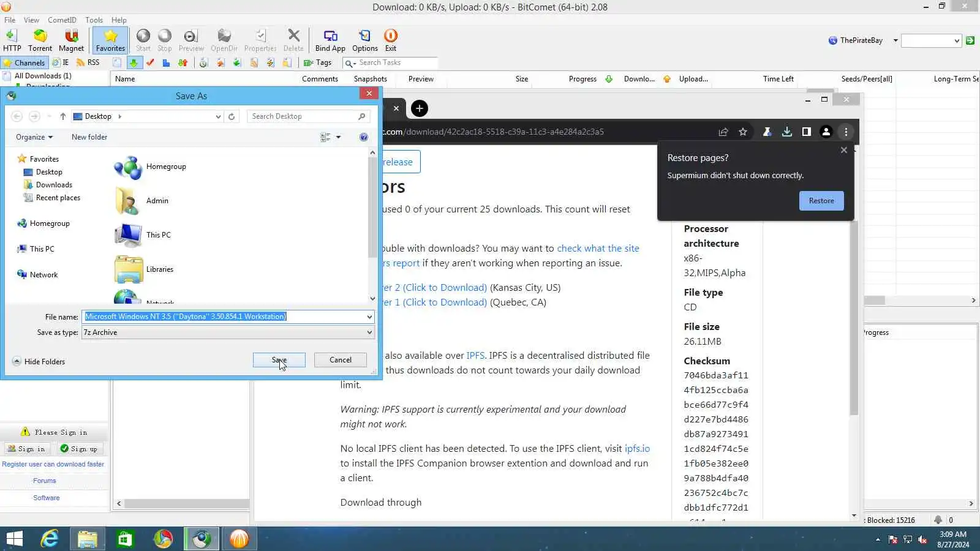Image resolution: width=980 pixels, height=551 pixels.
Task: Click the Sign up button
Action: [79, 449]
